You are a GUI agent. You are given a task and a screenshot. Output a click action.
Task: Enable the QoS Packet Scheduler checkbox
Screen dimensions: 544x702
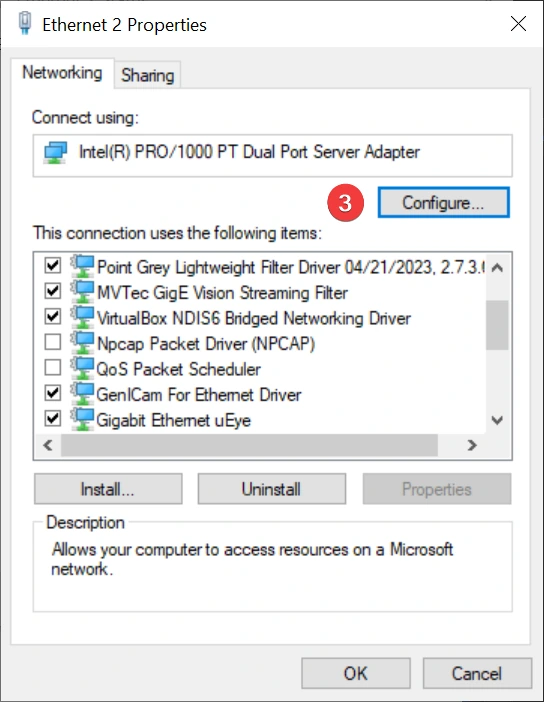[53, 368]
